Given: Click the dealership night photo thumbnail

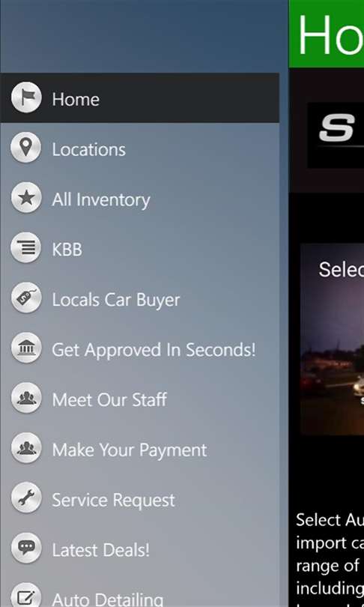Looking at the screenshot, I should click(333, 339).
